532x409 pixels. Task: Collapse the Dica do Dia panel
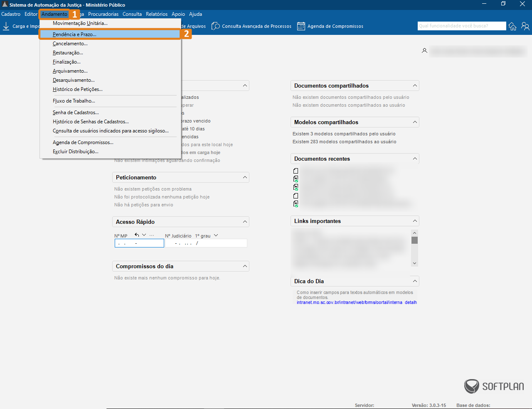pyautogui.click(x=415, y=281)
